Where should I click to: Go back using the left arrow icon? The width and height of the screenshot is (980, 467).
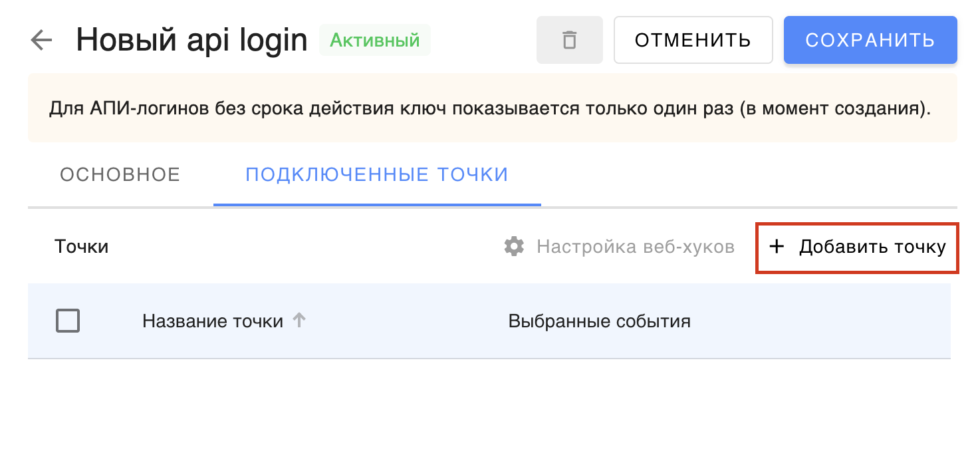41,41
